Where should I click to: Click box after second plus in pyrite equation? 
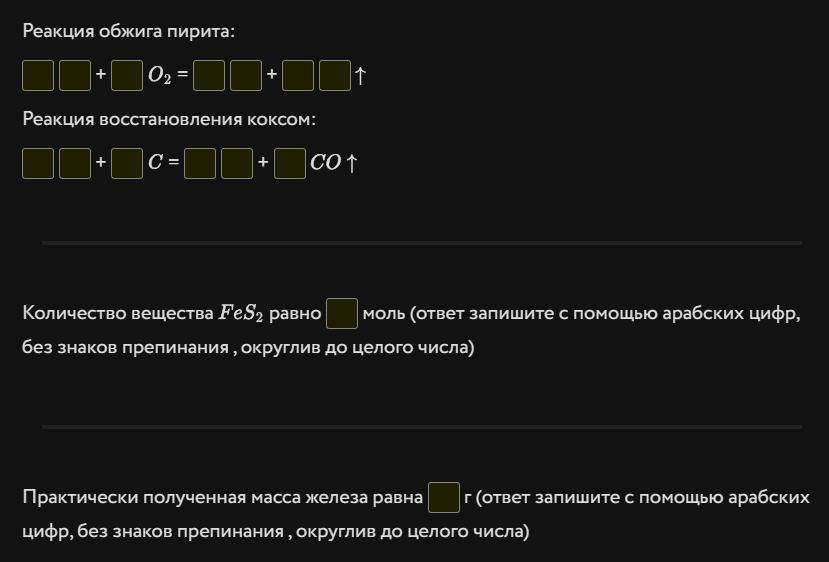tap(298, 75)
